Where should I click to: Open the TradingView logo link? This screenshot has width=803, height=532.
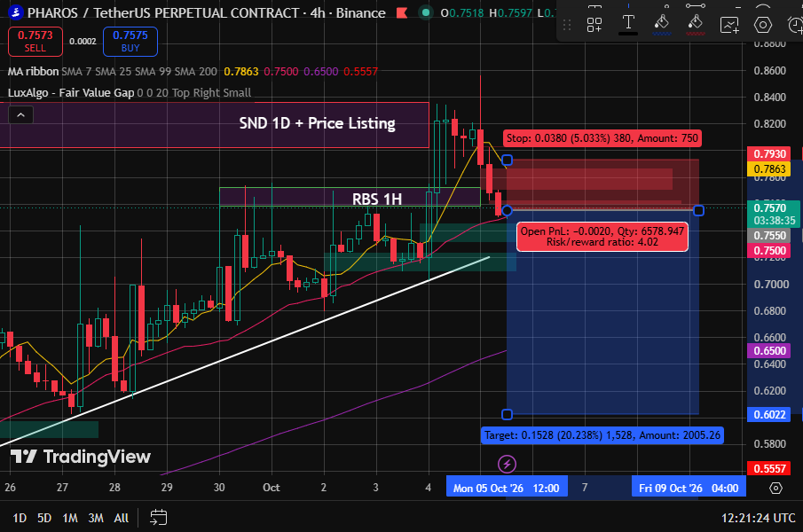coord(81,457)
